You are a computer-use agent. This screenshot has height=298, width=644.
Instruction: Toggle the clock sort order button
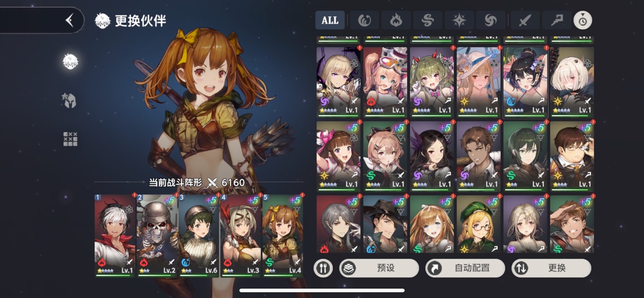(583, 21)
